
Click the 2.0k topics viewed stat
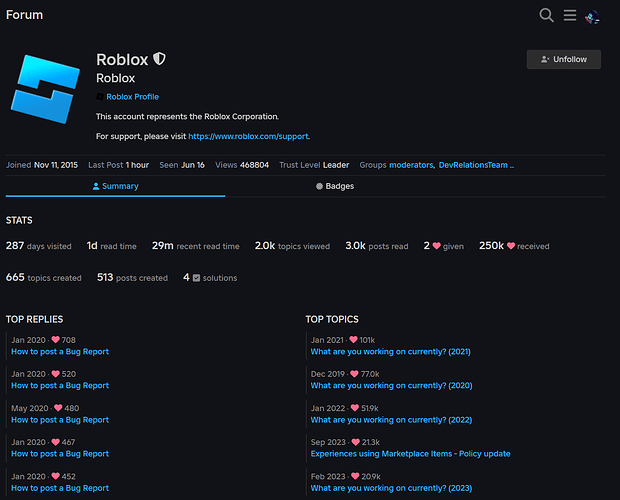pos(292,246)
